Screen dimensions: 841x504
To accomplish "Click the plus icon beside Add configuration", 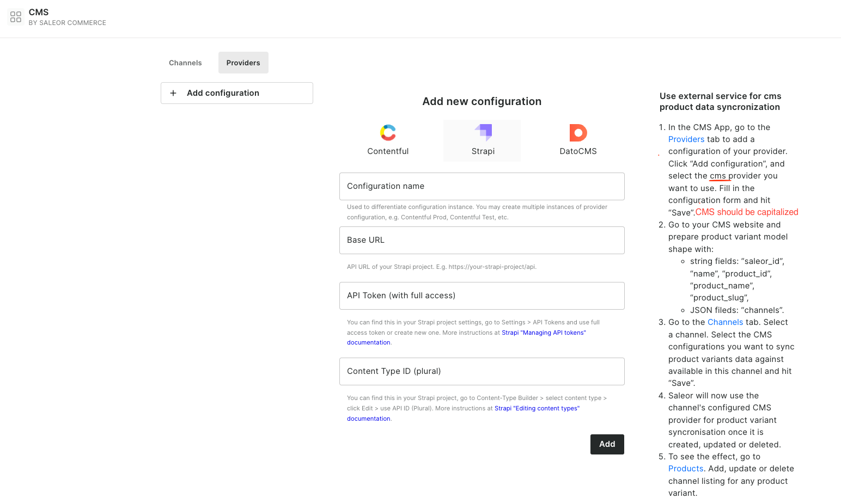I will click(x=173, y=93).
